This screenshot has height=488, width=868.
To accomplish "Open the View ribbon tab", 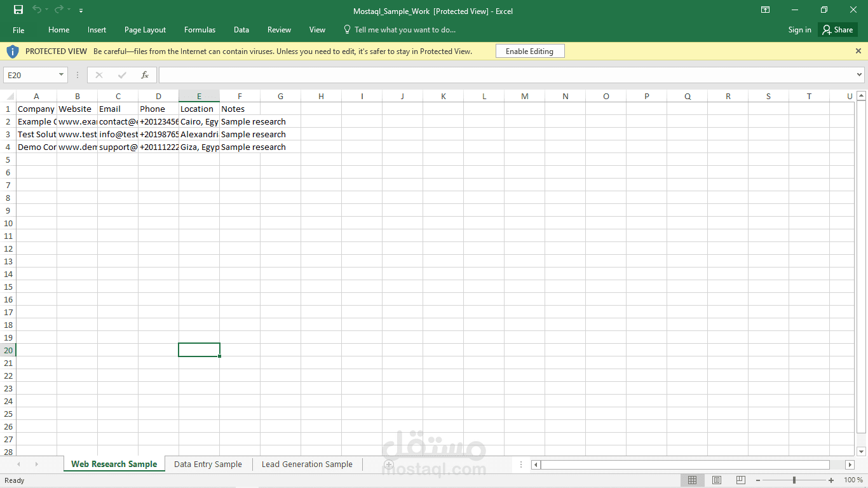I will coord(317,30).
